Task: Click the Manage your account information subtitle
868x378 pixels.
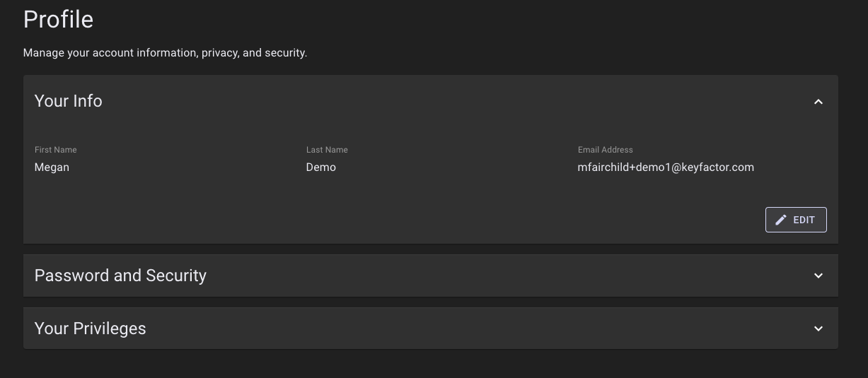Action: (165, 53)
